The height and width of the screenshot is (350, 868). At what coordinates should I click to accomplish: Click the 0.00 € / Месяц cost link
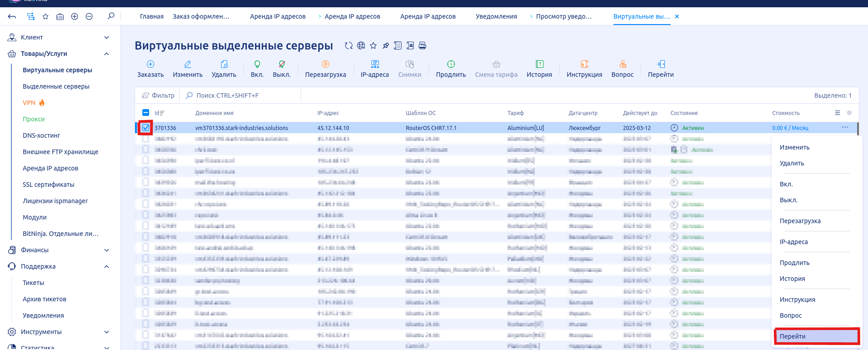[790, 128]
